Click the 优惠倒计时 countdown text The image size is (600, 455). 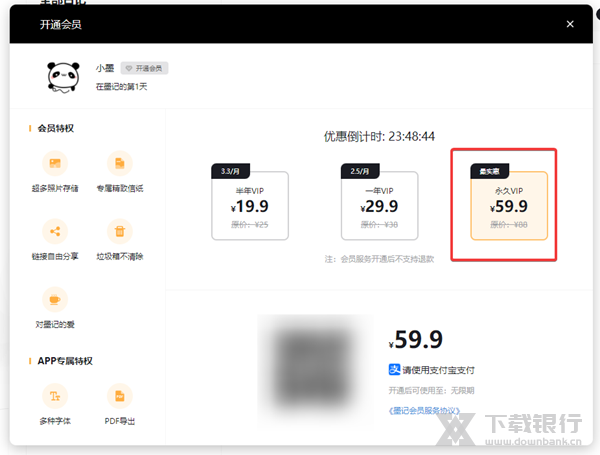(379, 136)
